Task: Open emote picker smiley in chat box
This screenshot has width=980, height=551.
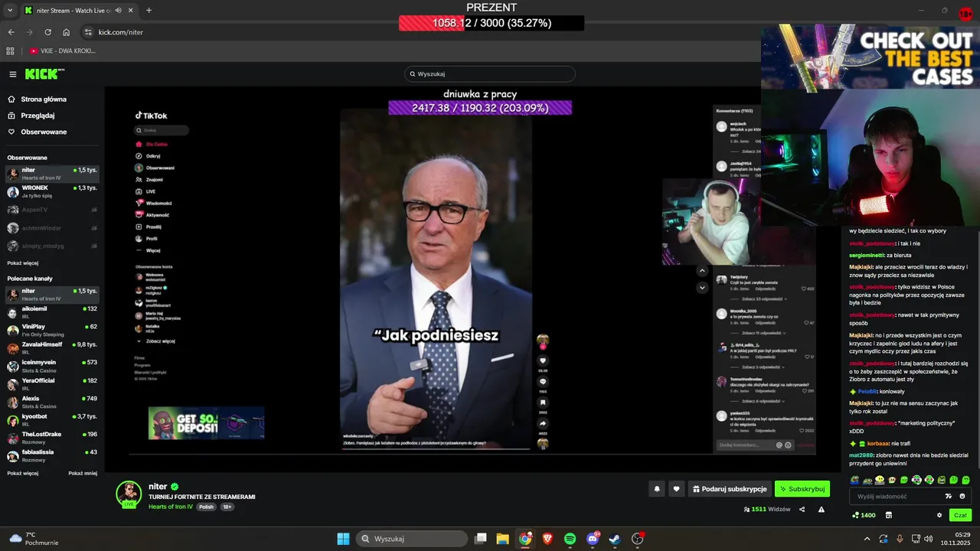Action: coord(962,496)
